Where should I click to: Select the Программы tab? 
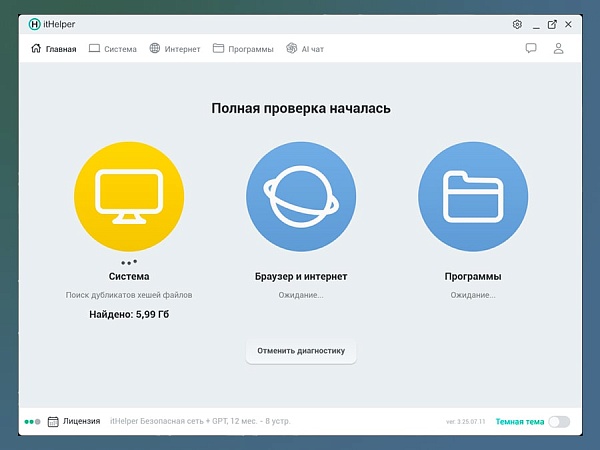tap(243, 48)
